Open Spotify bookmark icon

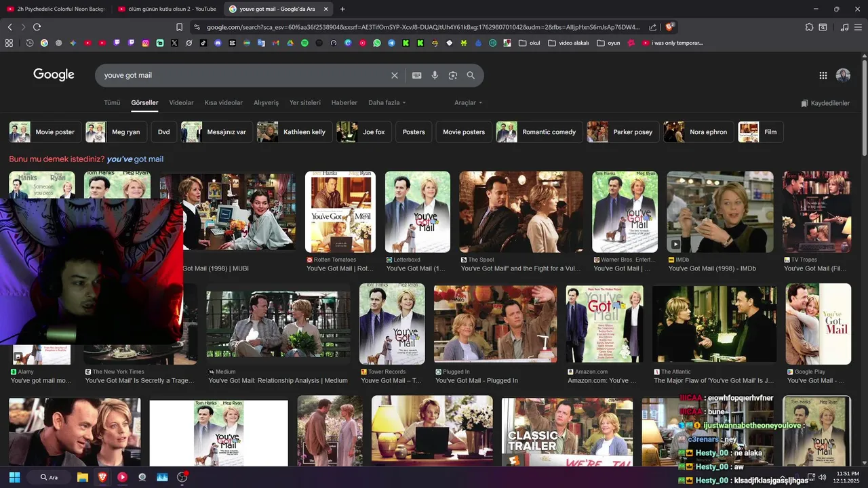pyautogui.click(x=304, y=43)
